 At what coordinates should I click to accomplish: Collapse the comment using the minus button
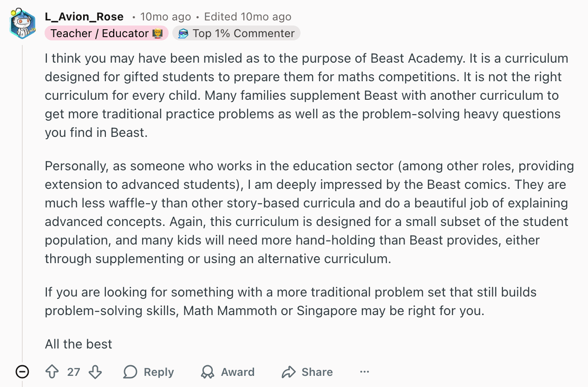pos(22,372)
